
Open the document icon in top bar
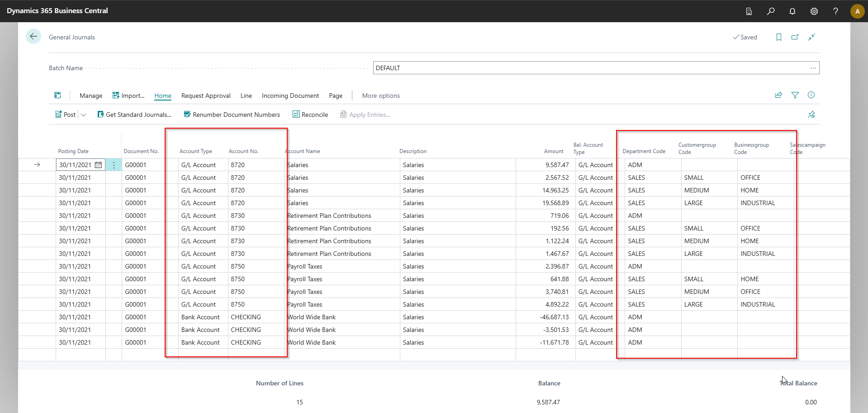click(x=749, y=11)
